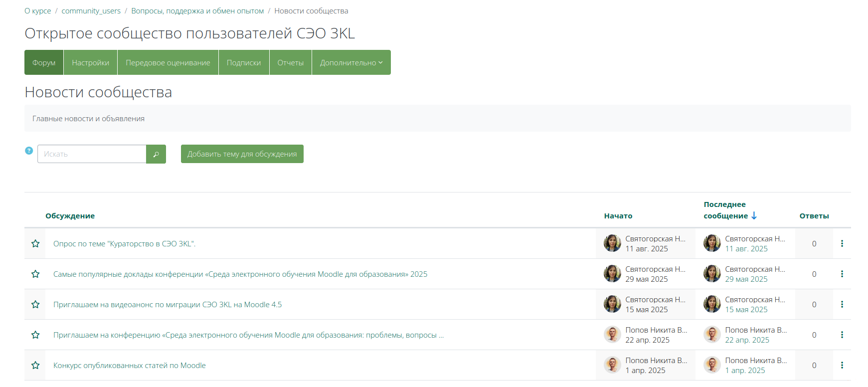The image size is (868, 387).
Task: Go to the Отчеты tab
Action: click(290, 62)
